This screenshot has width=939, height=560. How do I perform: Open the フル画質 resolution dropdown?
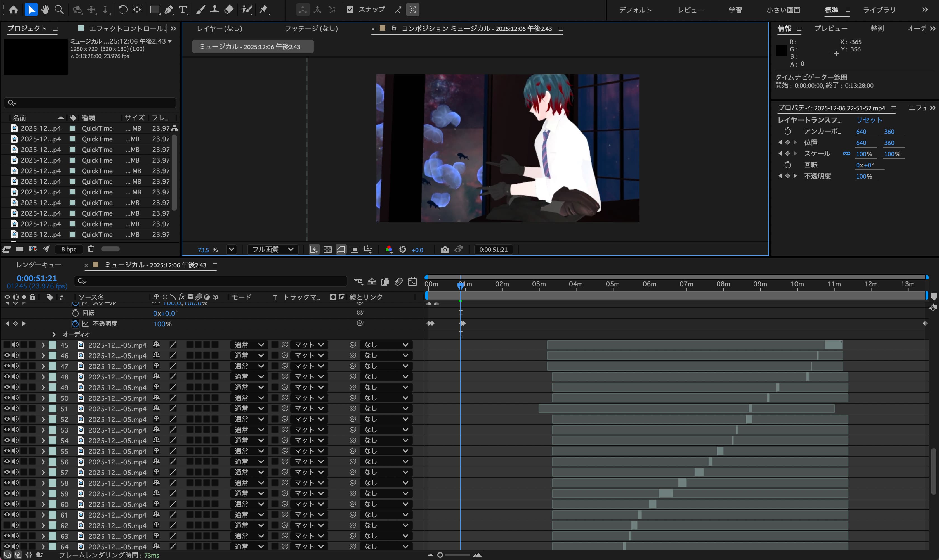tap(273, 250)
